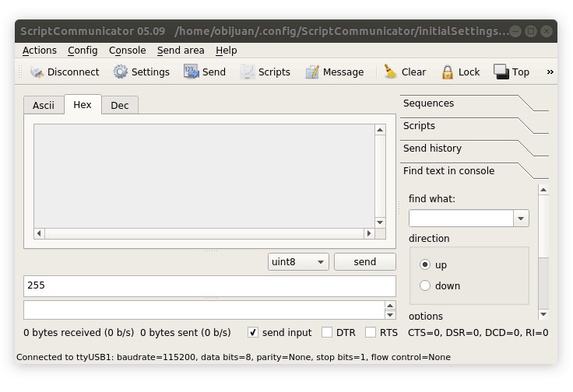
Task: Toggle the send input checkbox
Action: pyautogui.click(x=253, y=332)
